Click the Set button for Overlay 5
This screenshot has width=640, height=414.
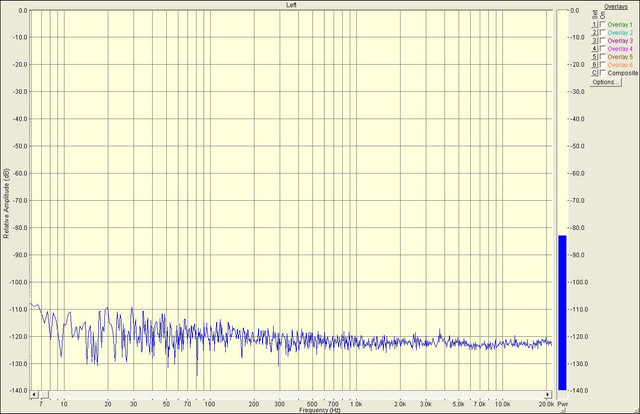pyautogui.click(x=594, y=57)
